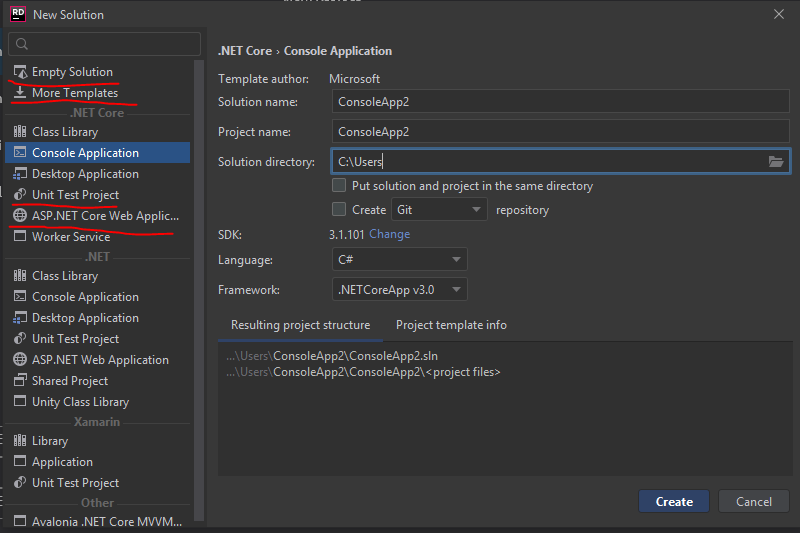Expand the Framework .NETCoreApp v3.0 dropdown
This screenshot has width=800, height=533.
click(x=399, y=290)
